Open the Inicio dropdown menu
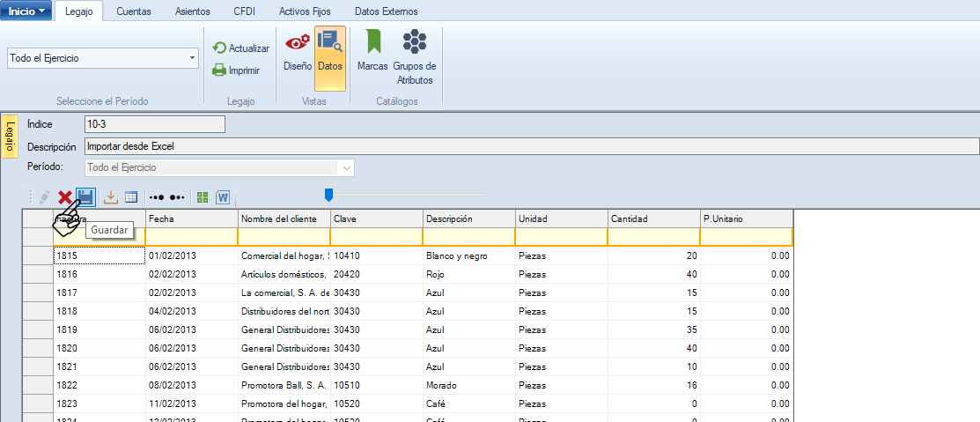Viewport: 980px width, 422px height. click(26, 11)
